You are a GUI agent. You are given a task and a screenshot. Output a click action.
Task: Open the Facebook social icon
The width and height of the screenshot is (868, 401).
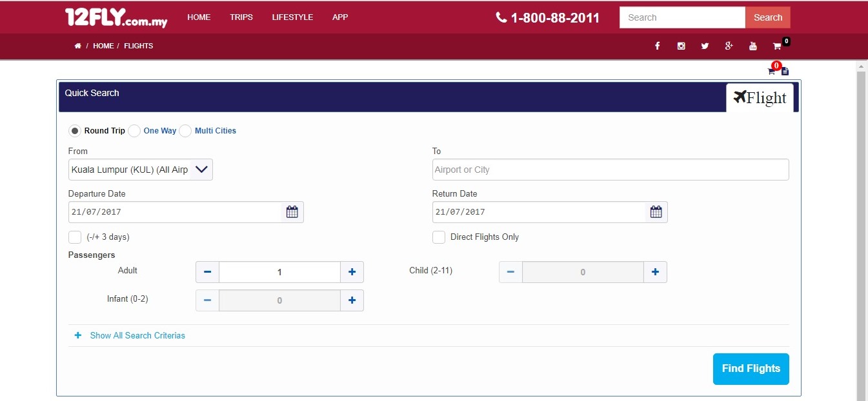click(657, 46)
